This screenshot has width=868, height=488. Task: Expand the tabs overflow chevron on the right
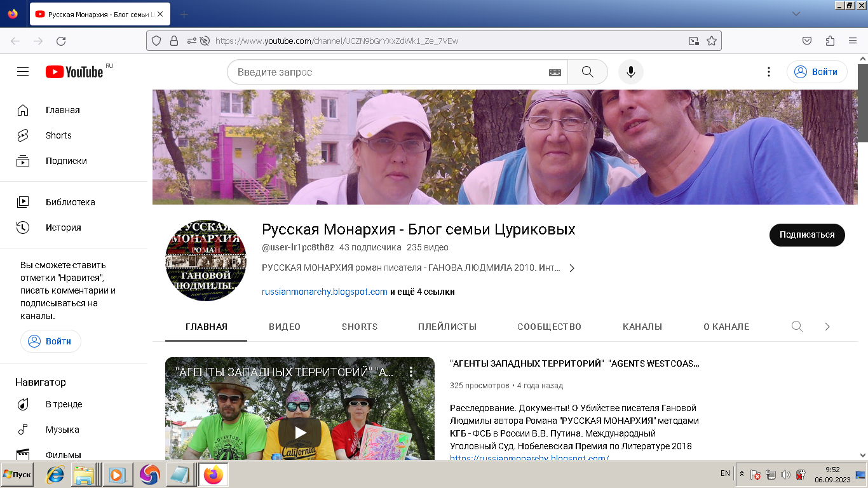tap(827, 326)
